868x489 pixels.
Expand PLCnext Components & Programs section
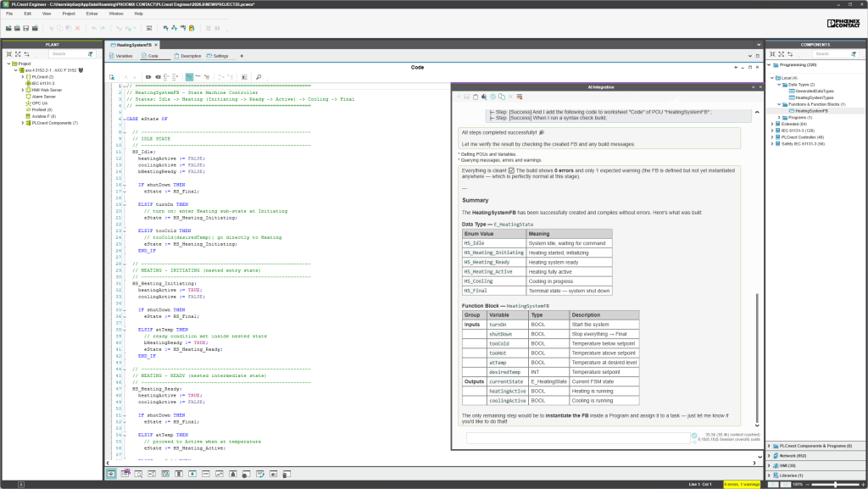tap(769, 446)
